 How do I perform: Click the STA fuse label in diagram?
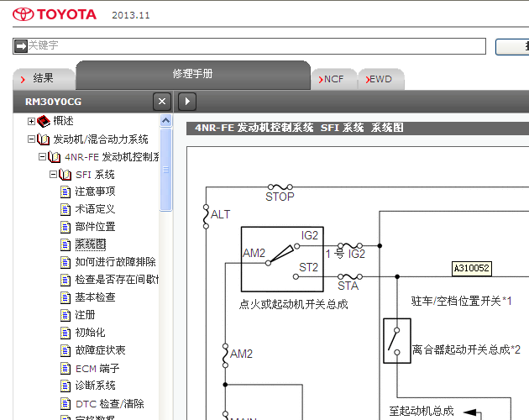348,286
